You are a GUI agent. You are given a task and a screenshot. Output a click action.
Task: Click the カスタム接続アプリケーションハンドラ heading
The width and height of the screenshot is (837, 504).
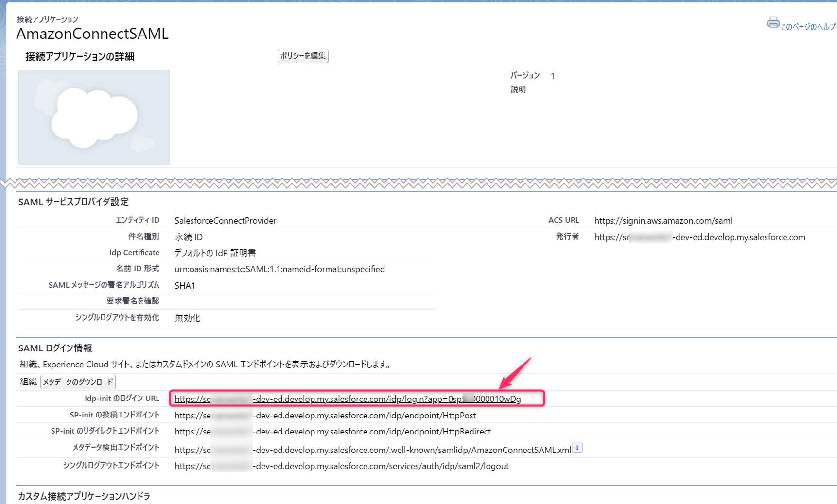[84, 496]
